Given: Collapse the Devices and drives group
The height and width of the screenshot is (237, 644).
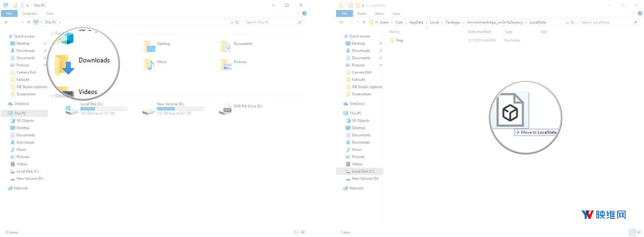Looking at the screenshot, I should point(52,96).
